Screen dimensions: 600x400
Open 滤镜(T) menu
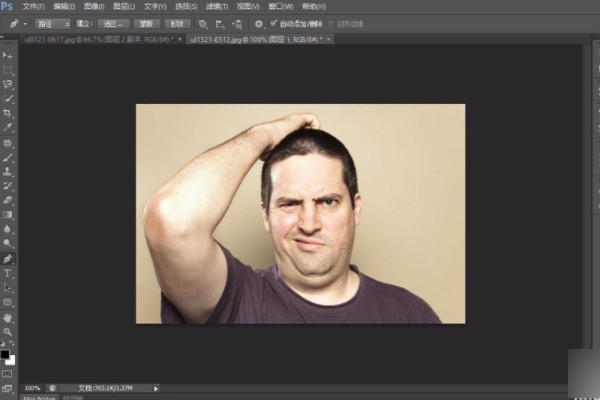tap(217, 7)
